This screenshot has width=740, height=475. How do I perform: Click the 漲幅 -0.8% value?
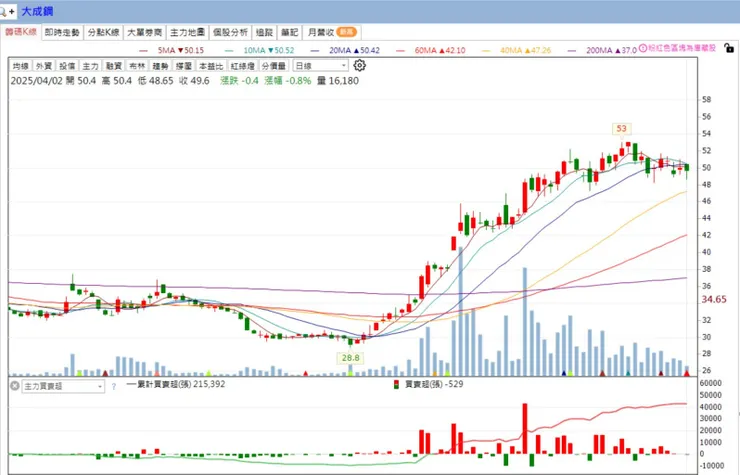pos(287,81)
